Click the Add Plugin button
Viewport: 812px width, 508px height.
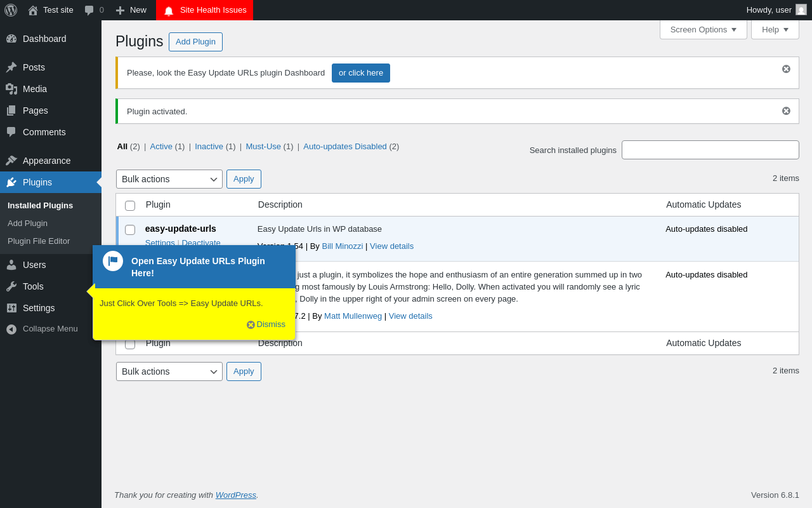pos(195,42)
